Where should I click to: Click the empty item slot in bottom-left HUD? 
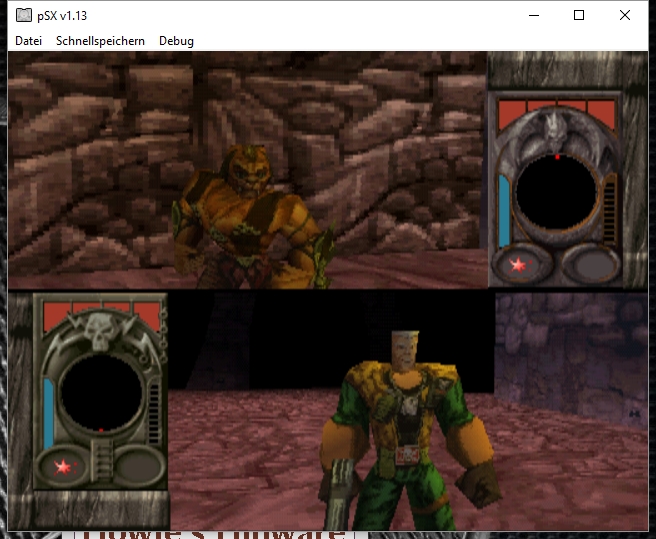140,467
